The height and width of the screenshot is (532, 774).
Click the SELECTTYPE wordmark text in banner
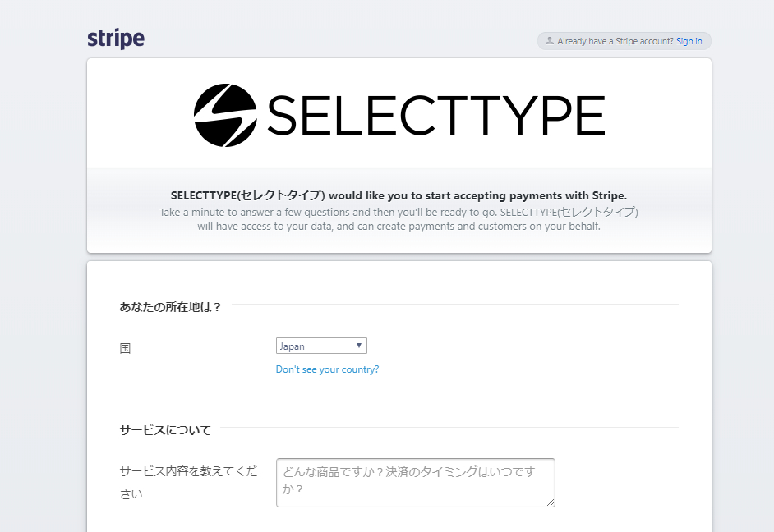pyautogui.click(x=435, y=116)
